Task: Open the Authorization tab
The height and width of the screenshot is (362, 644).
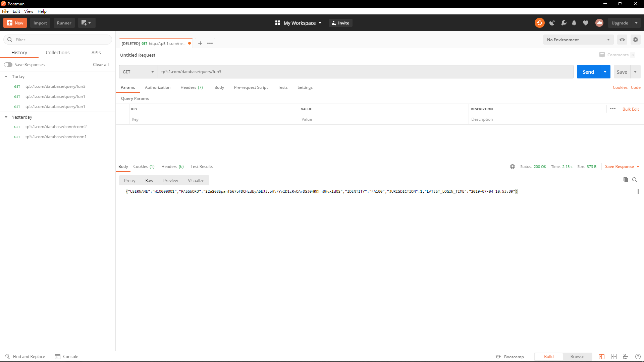Action: click(x=158, y=87)
